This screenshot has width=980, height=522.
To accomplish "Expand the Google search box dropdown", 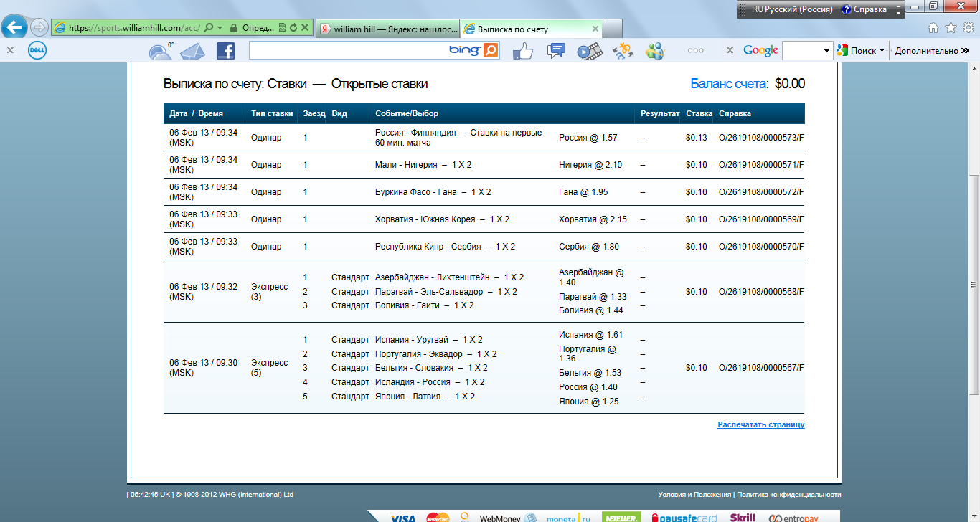I will tap(827, 51).
